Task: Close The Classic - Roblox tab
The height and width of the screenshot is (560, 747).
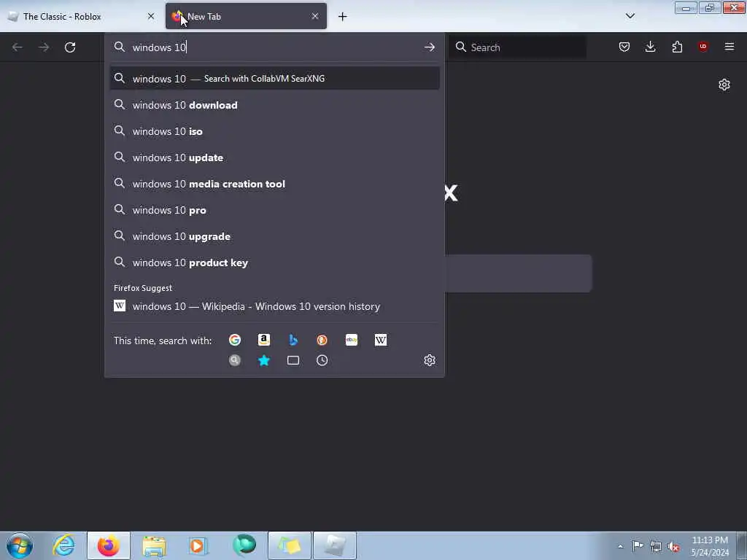Action: 151,16
